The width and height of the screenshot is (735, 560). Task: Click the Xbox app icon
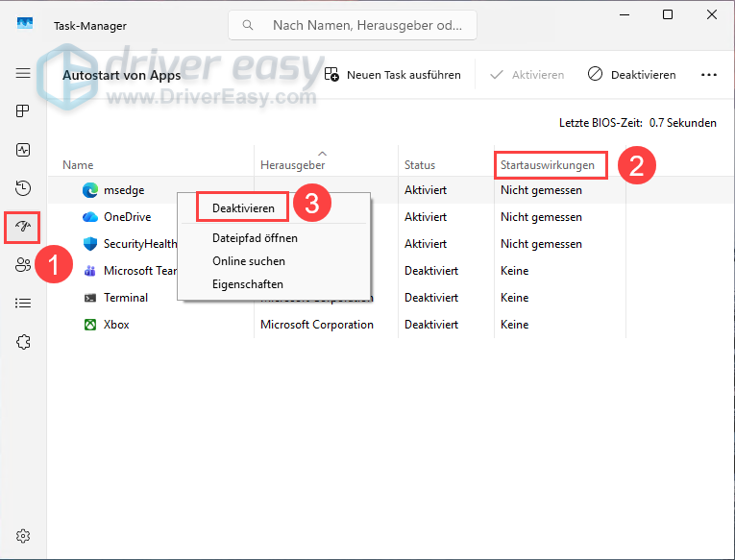click(90, 325)
